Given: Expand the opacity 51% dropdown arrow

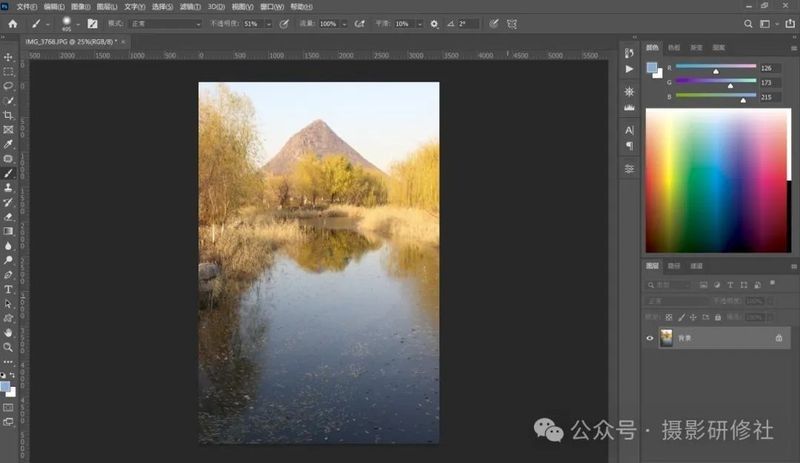Looking at the screenshot, I should 268,24.
